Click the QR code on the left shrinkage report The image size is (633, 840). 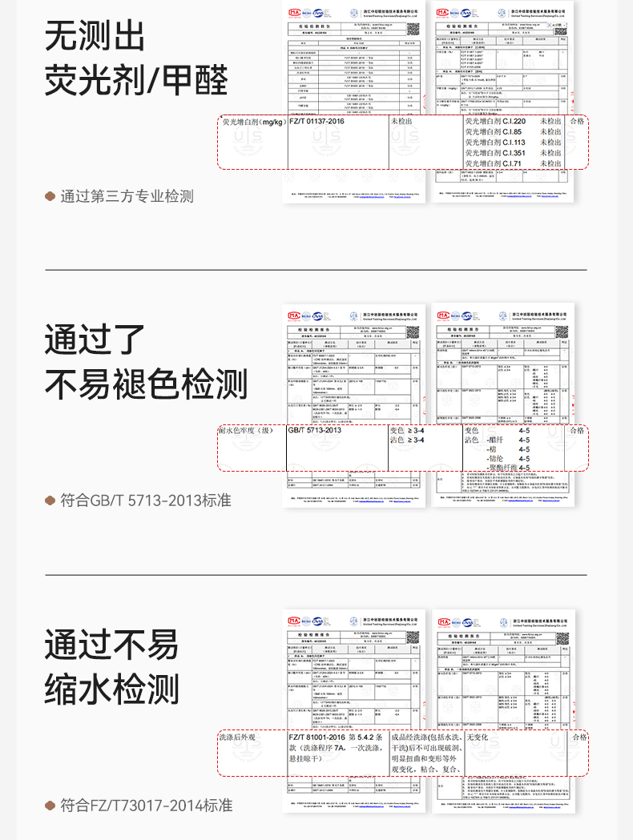(412, 637)
